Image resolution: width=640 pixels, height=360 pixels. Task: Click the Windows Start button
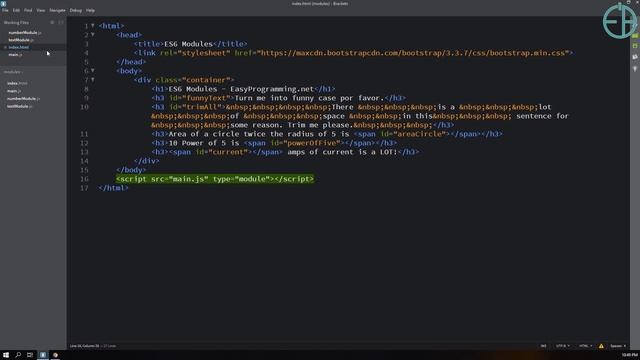pos(6,355)
